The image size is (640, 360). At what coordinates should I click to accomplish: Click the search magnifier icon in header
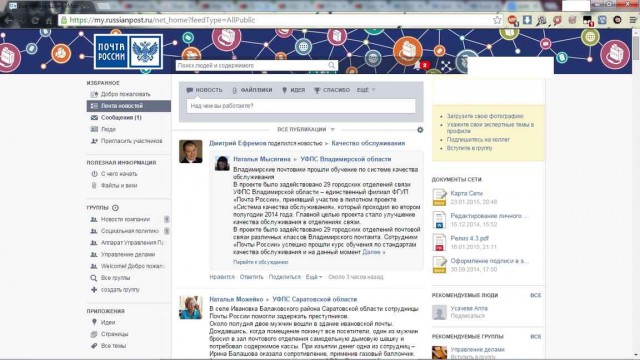pos(331,65)
